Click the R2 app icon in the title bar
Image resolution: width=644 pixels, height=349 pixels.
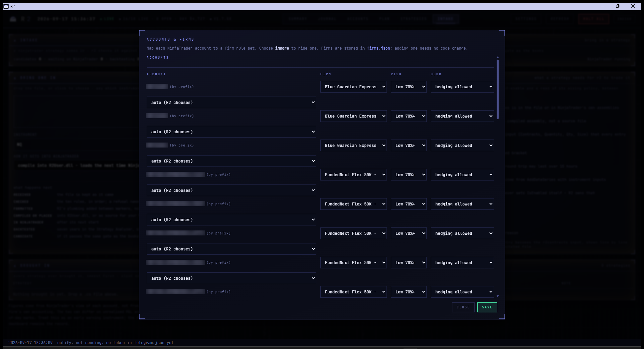(x=6, y=6)
